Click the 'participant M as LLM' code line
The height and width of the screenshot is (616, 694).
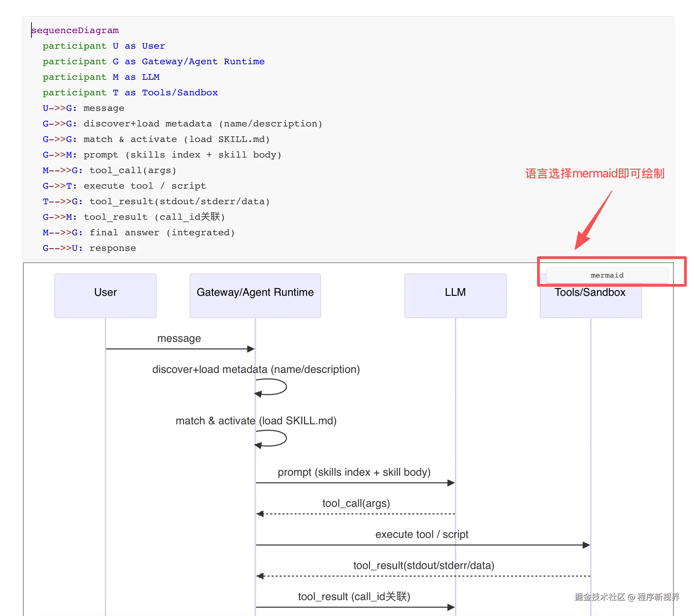pyautogui.click(x=101, y=77)
